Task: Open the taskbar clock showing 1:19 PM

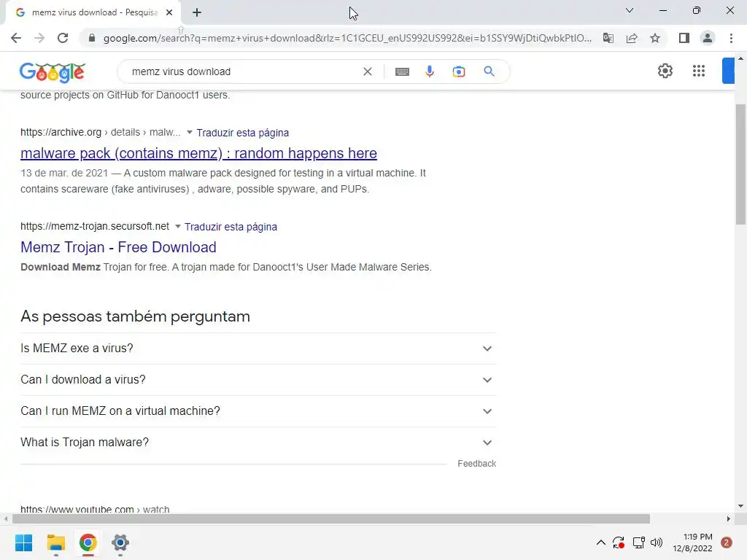Action: coord(693,542)
